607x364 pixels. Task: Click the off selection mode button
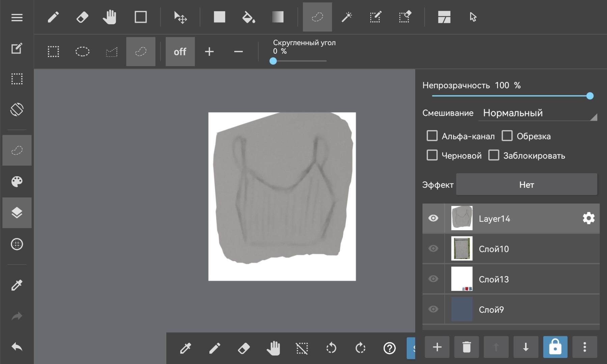tap(180, 52)
